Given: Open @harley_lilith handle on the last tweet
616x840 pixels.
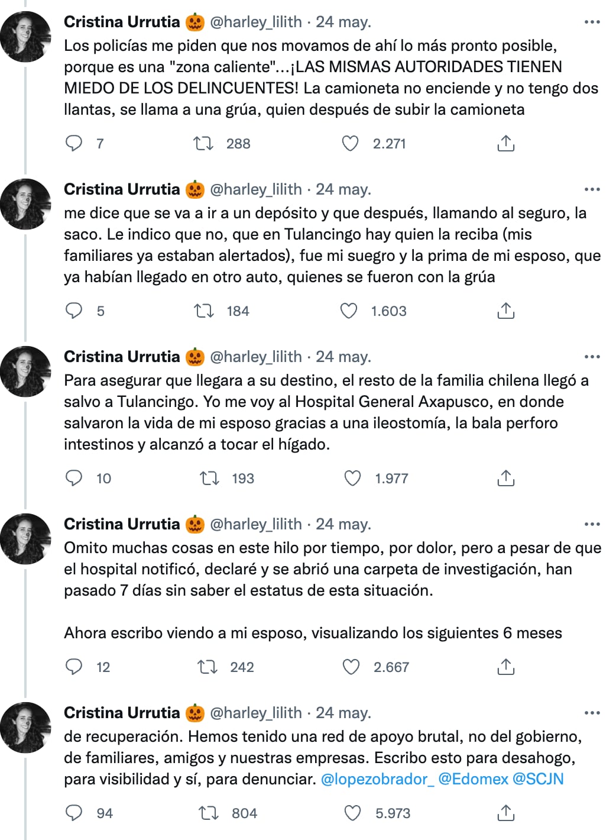Looking at the screenshot, I should click(x=256, y=713).
